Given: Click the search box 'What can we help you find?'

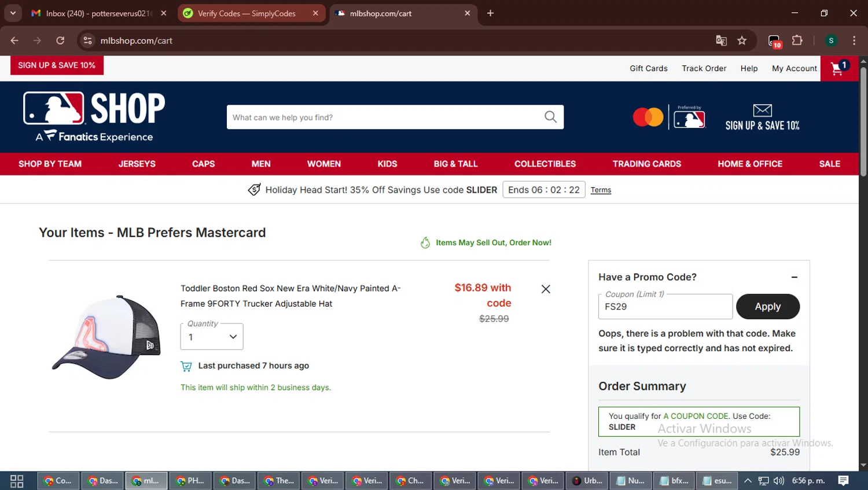Looking at the screenshot, I should point(385,117).
